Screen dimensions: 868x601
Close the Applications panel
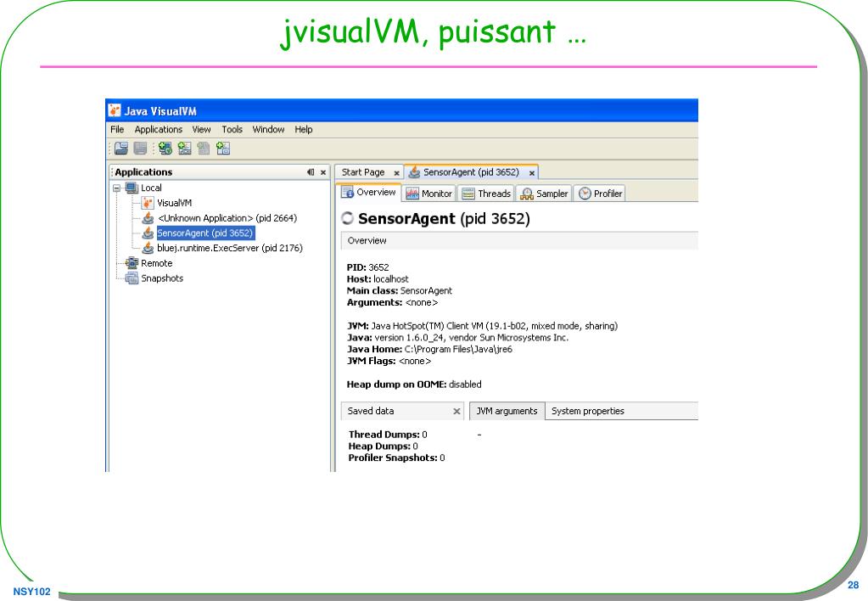pos(323,172)
